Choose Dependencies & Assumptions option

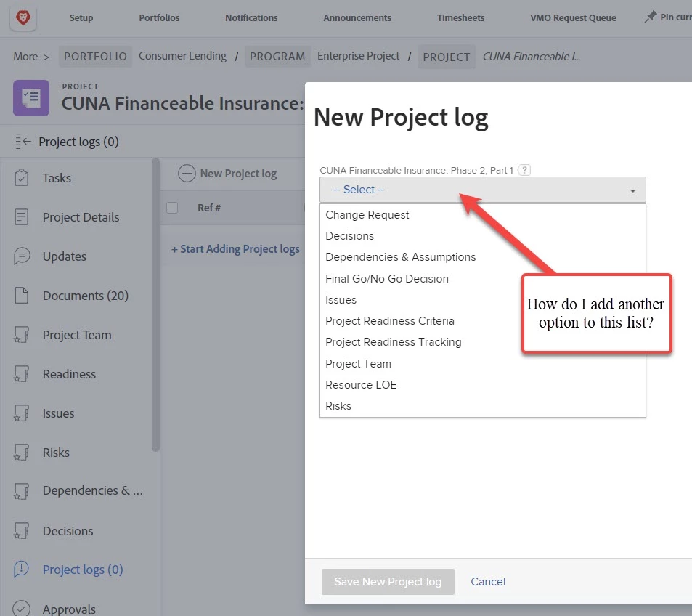point(400,257)
